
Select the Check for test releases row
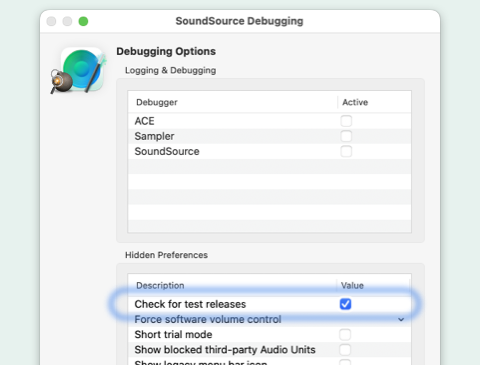pos(269,304)
